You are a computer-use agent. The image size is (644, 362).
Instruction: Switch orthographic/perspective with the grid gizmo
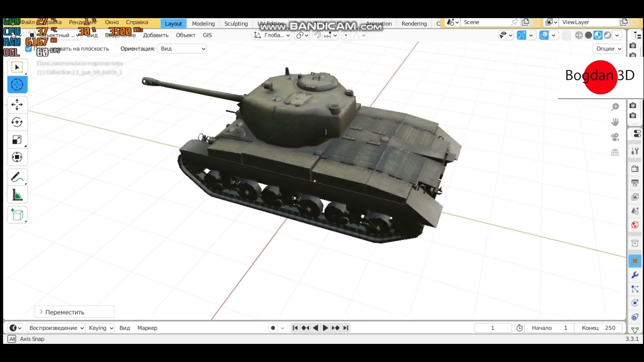click(x=615, y=152)
